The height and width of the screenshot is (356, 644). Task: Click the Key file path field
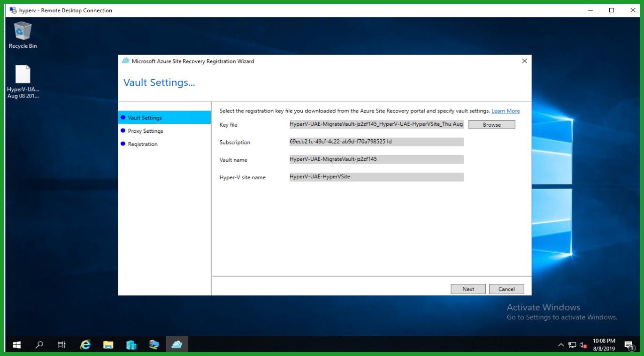(376, 124)
